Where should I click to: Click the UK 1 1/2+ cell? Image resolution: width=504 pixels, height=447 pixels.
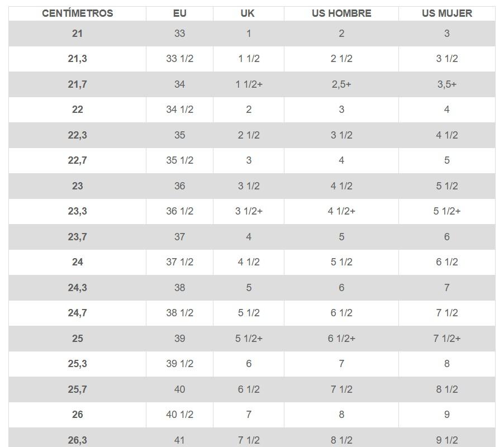click(248, 84)
